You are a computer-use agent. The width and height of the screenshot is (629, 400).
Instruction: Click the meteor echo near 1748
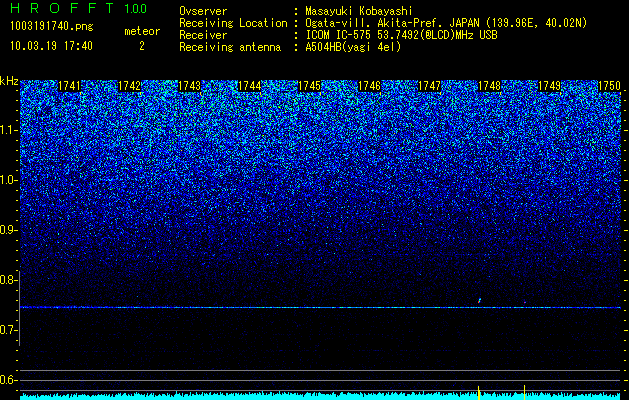click(x=479, y=300)
